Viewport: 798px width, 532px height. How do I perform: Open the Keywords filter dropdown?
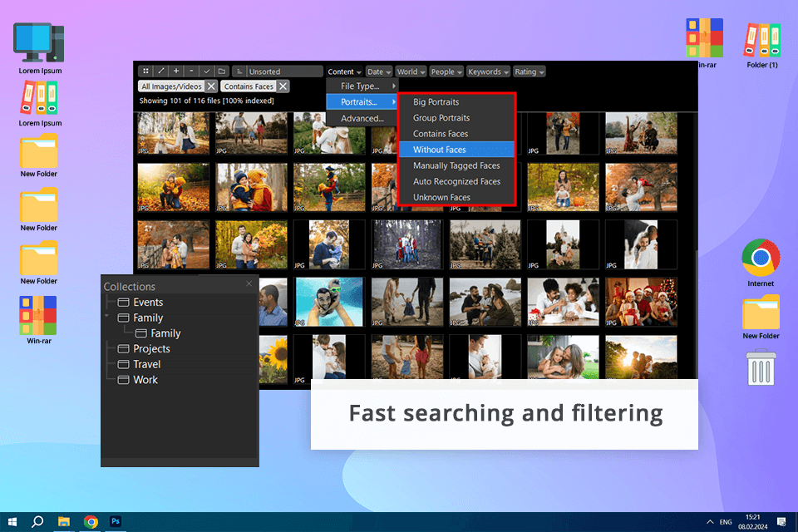pyautogui.click(x=488, y=71)
